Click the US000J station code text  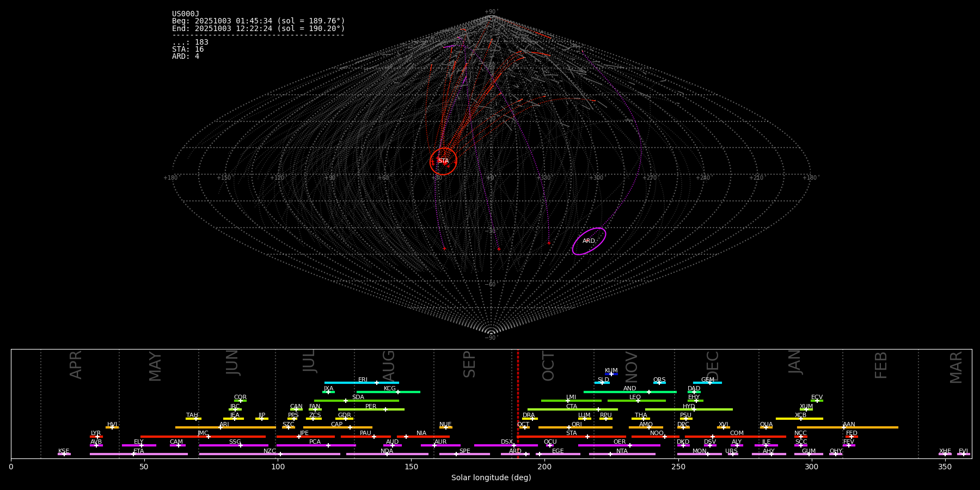click(x=186, y=14)
